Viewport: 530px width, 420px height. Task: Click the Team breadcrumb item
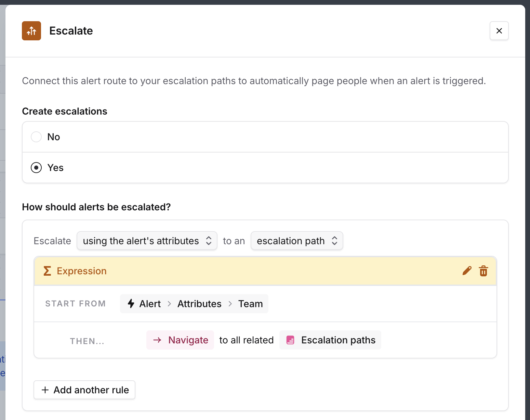pyautogui.click(x=250, y=304)
